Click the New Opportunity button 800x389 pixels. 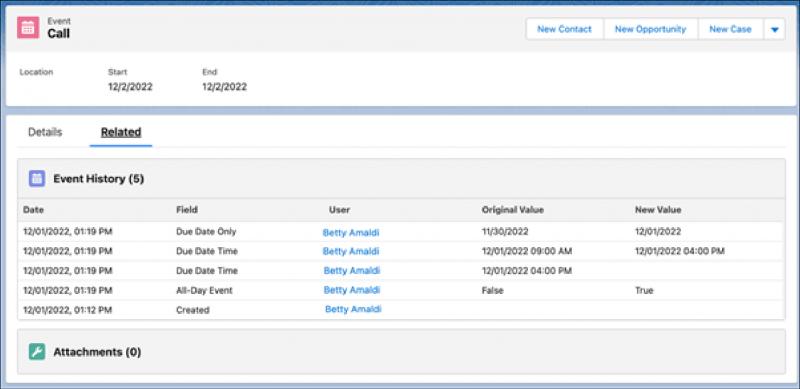651,30
